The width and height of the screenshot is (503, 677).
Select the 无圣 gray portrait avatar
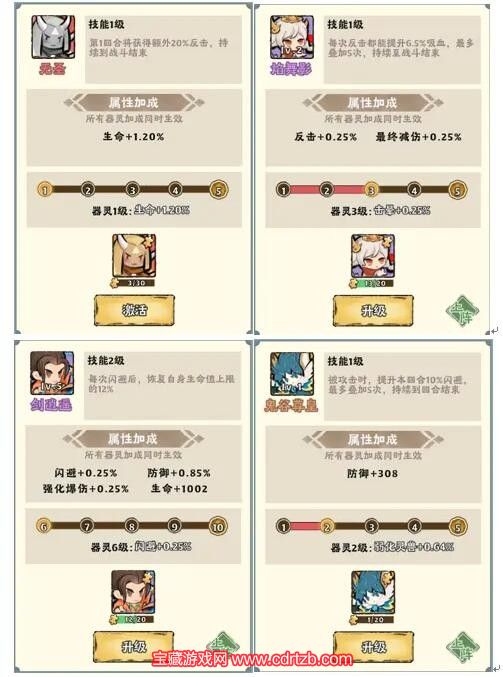pos(53,37)
